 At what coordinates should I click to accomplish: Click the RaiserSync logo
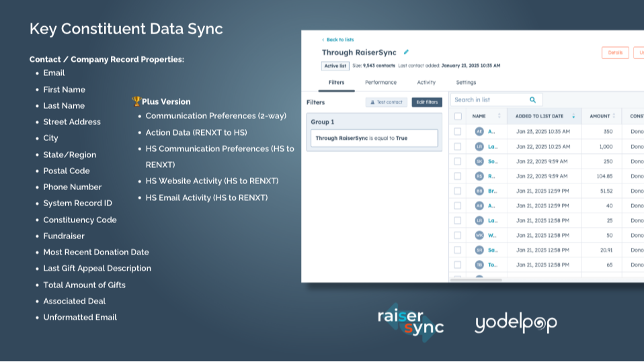pos(411,322)
